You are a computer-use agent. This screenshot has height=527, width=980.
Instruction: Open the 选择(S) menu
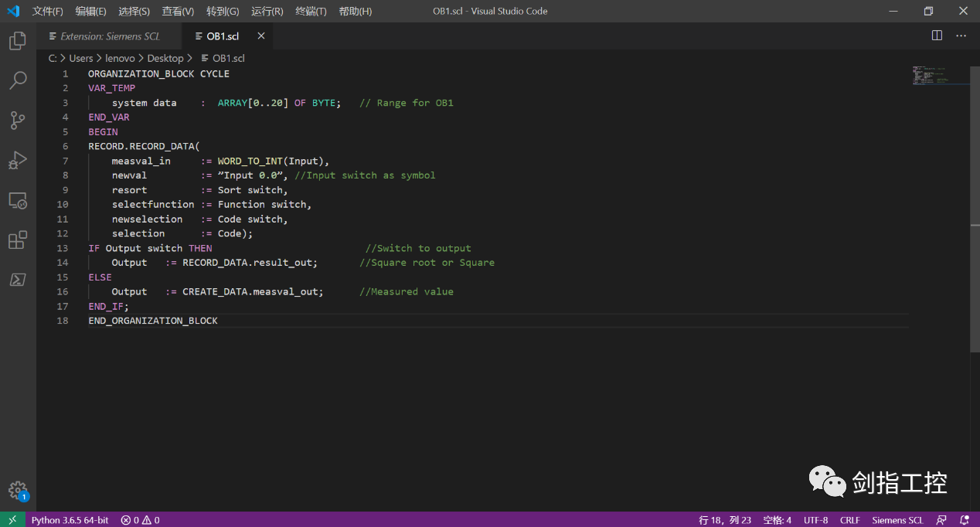coord(134,11)
